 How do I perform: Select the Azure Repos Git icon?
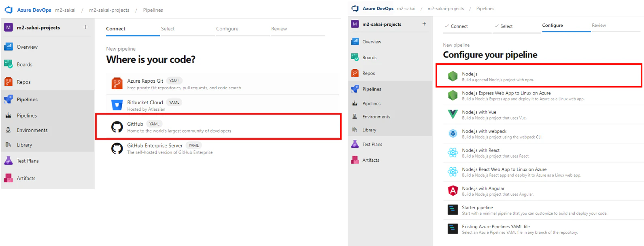coord(117,83)
